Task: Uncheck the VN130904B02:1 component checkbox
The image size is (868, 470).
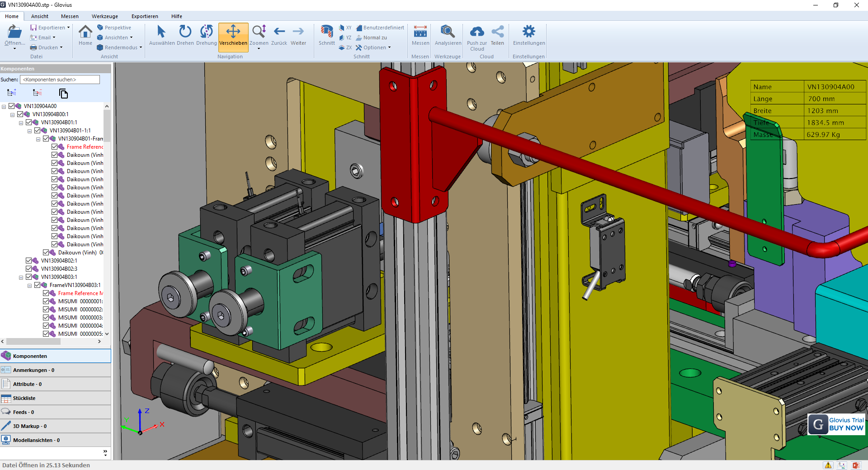Action: click(x=29, y=260)
